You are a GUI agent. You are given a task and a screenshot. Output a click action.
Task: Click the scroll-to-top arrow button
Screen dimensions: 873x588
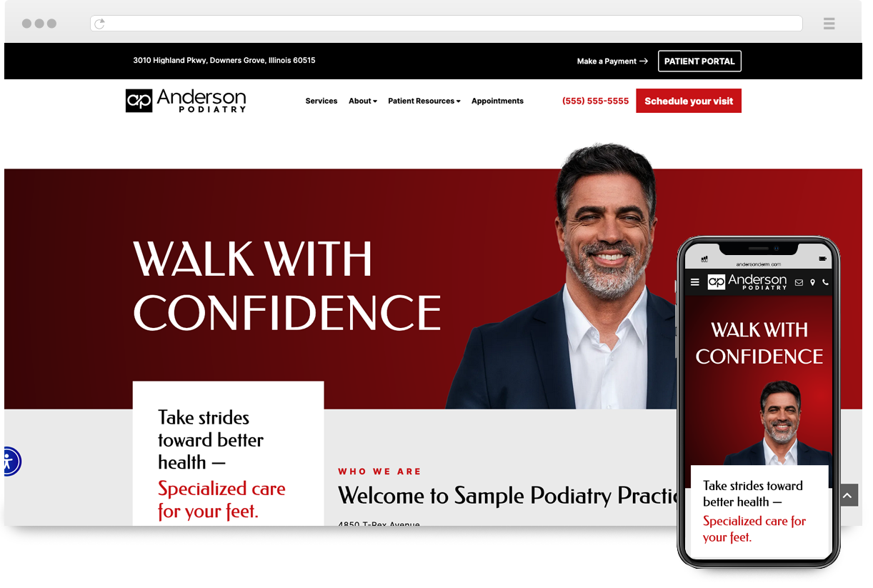[847, 495]
